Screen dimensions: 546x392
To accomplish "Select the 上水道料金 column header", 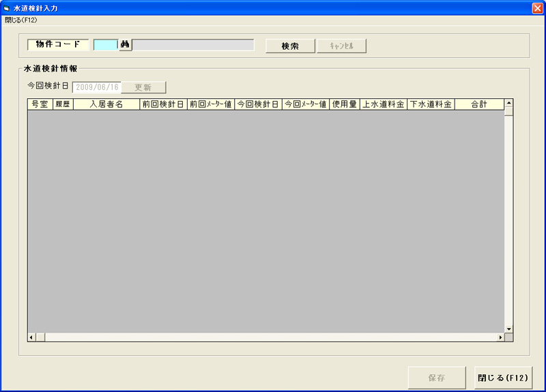I will [384, 104].
